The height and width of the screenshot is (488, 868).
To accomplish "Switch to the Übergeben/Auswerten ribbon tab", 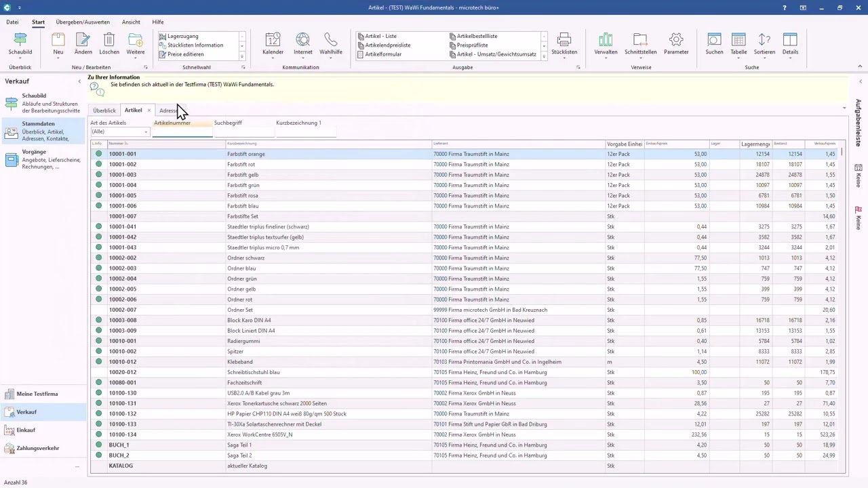I will 83,22.
